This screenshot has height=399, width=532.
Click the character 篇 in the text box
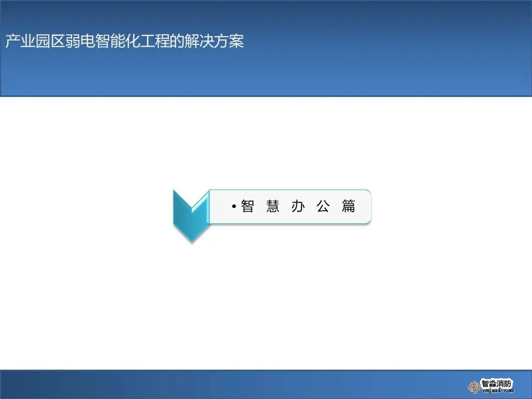tap(349, 207)
